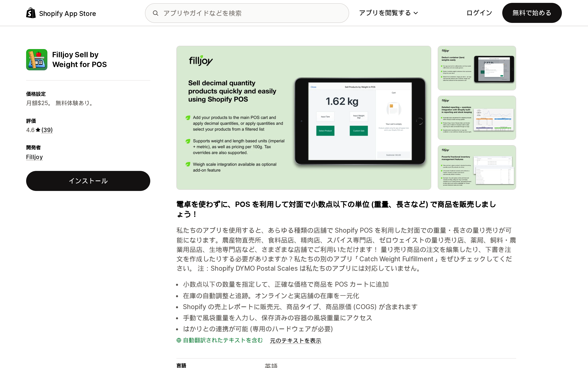Click the 電卓を使わずに headline
Image resolution: width=588 pixels, height=368 pixels.
tap(336, 209)
